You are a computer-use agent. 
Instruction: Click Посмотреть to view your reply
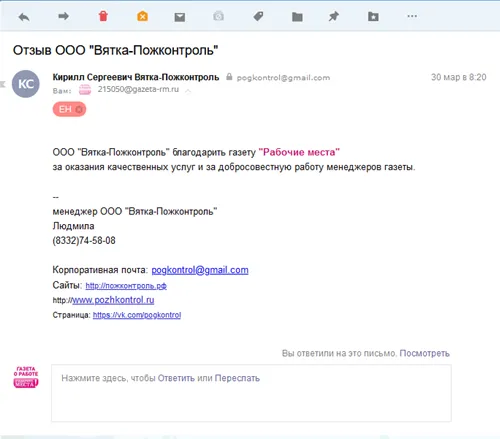click(425, 353)
